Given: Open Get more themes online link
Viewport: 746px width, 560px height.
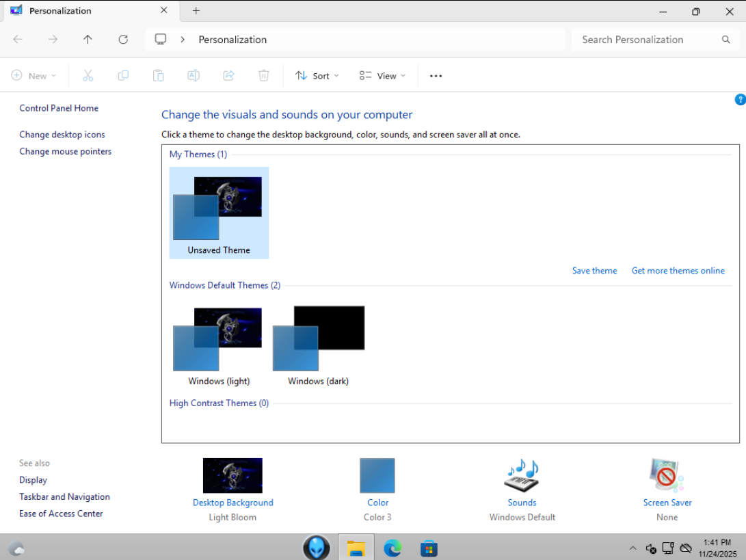Looking at the screenshot, I should tap(678, 271).
